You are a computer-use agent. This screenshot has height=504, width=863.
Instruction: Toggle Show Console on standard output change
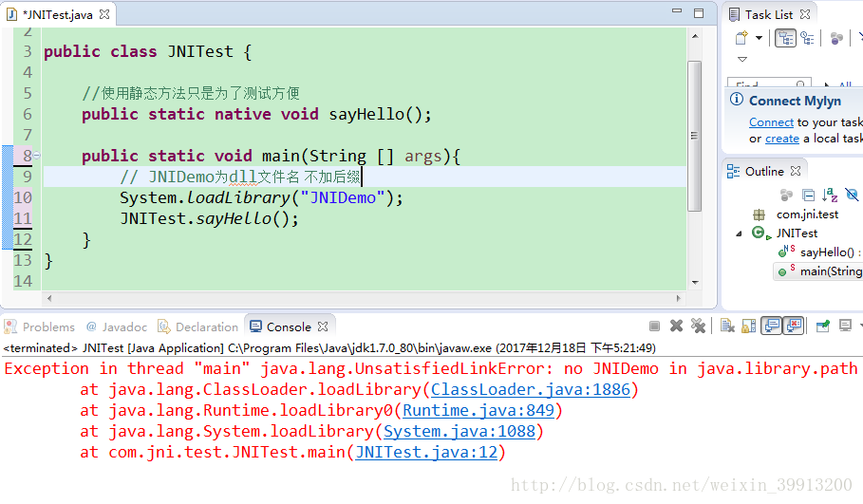click(771, 327)
